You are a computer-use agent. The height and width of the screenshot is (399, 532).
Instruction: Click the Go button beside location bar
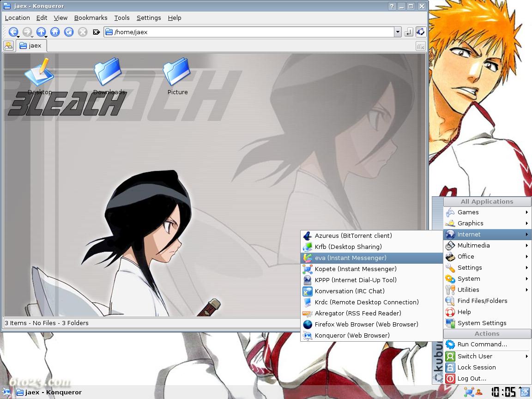(409, 32)
